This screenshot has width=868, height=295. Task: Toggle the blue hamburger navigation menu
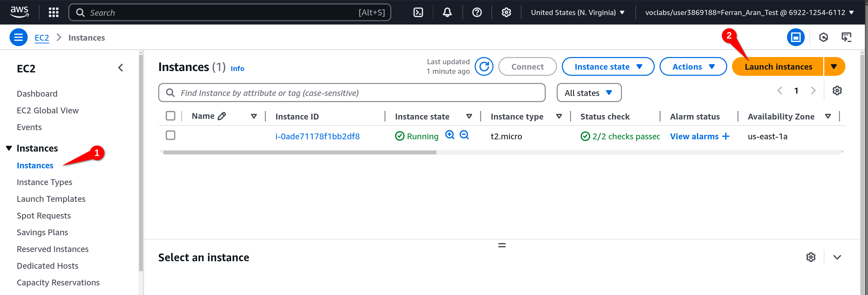pos(18,38)
